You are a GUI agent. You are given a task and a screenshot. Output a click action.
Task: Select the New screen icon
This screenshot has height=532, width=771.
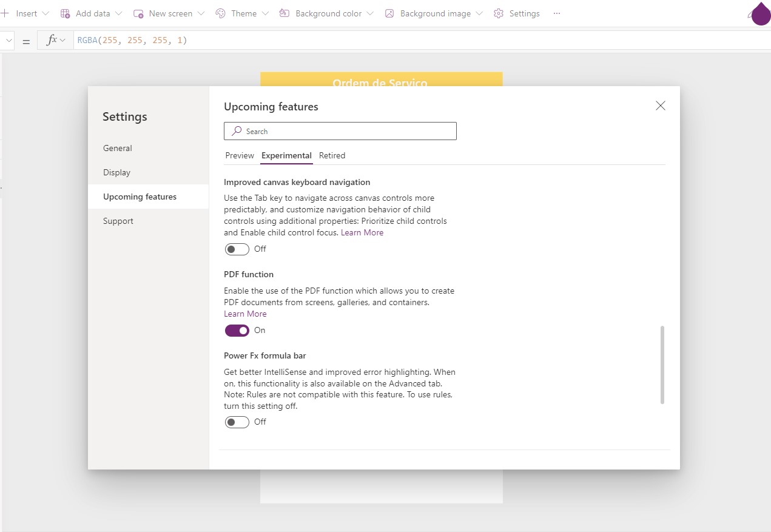138,13
